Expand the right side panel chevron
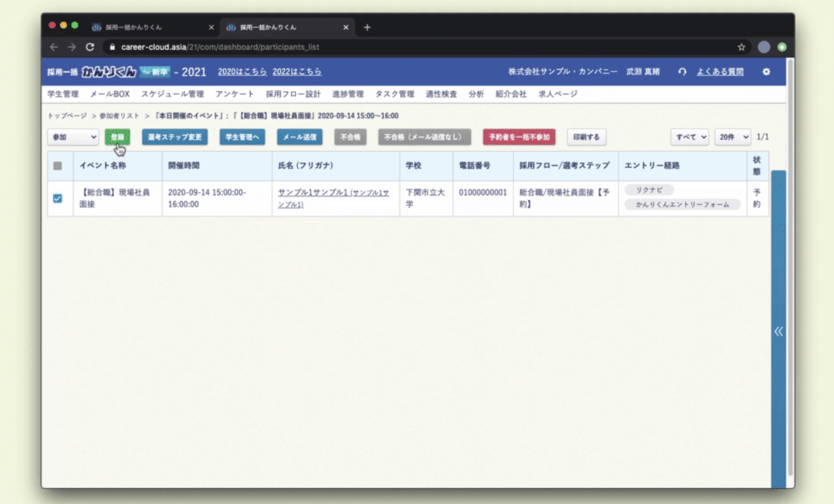The image size is (834, 504). click(x=778, y=331)
